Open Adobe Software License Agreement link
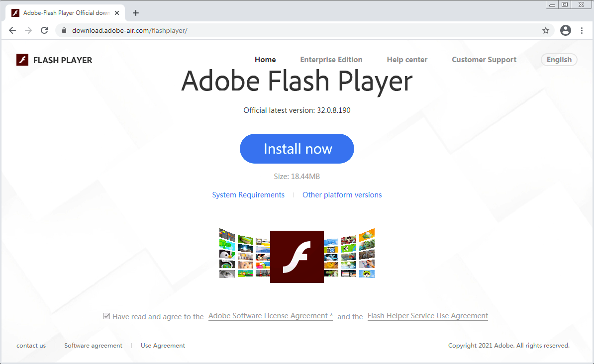This screenshot has height=364, width=594. (270, 316)
